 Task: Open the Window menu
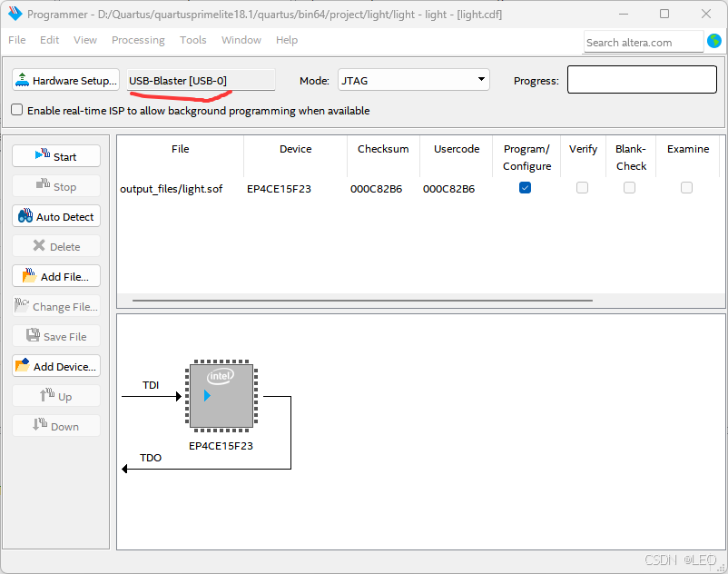(x=241, y=40)
